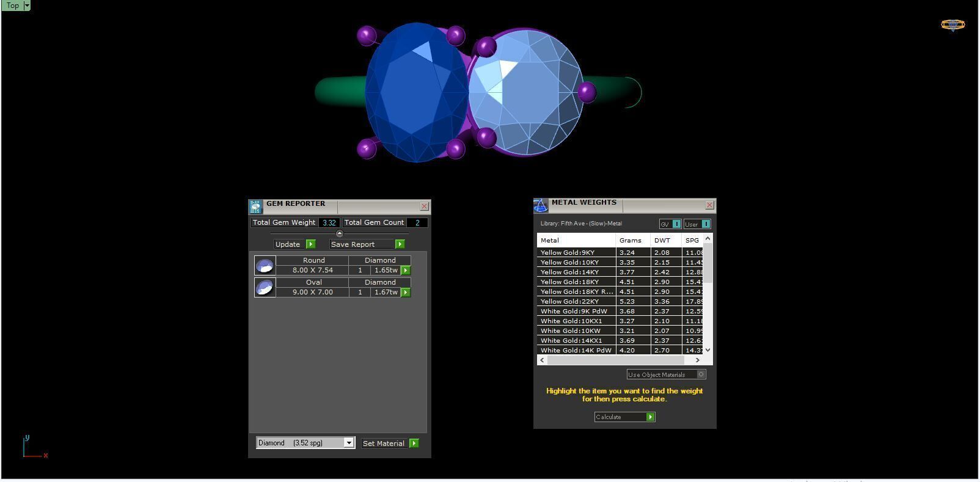
Task: Click the green arrow beside Set Material
Action: click(x=414, y=444)
